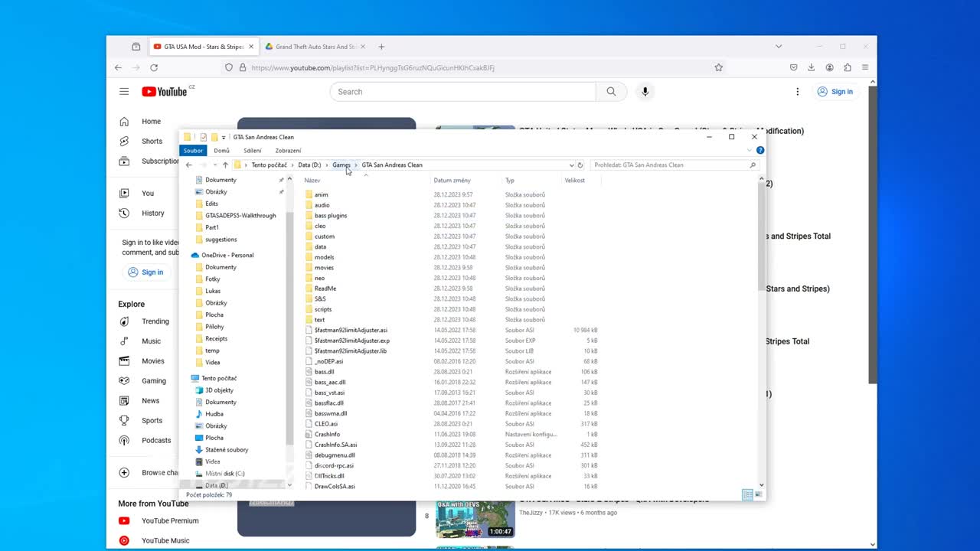Click the YouTube search magnifier button
Image resolution: width=980 pixels, height=551 pixels.
[611, 92]
